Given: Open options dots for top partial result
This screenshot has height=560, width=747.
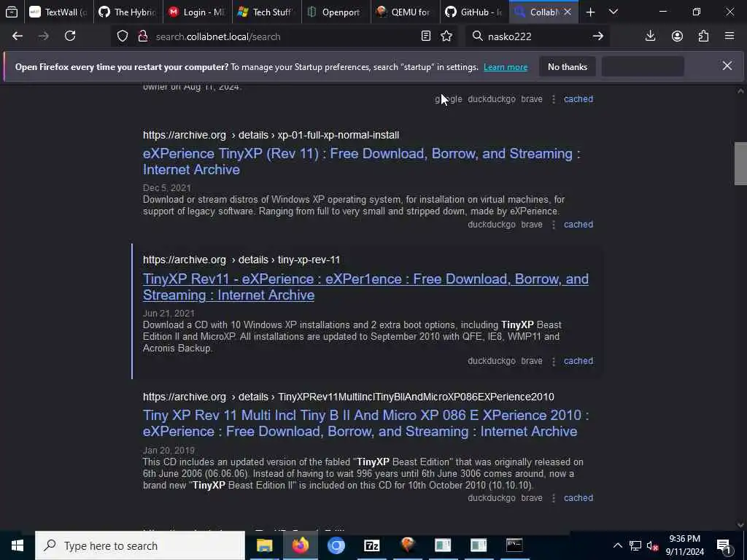Looking at the screenshot, I should click(553, 99).
